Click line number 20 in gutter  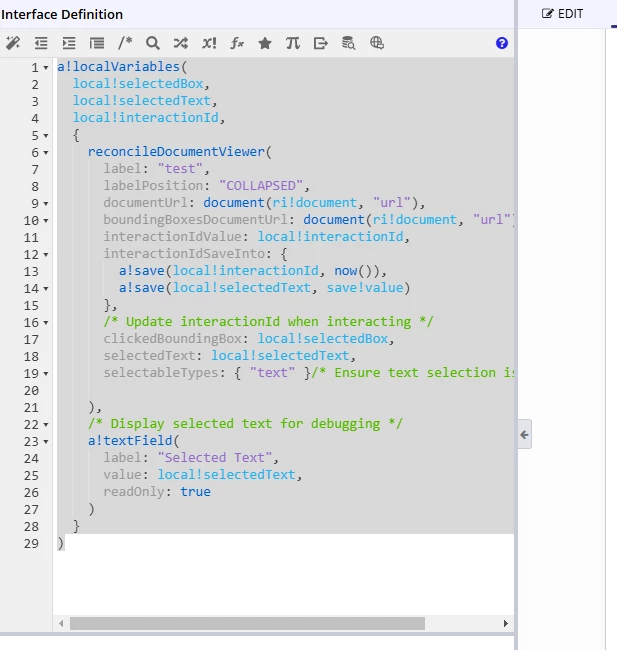pyautogui.click(x=31, y=390)
